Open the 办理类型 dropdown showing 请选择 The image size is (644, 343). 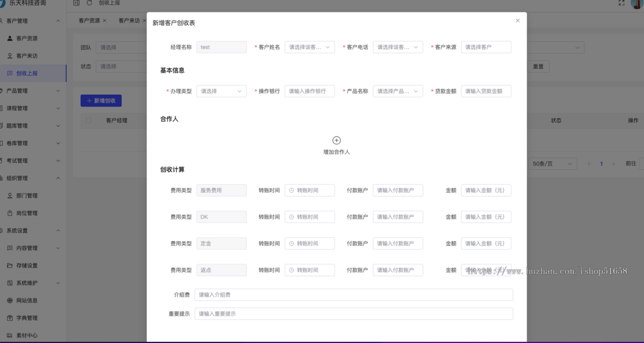221,91
